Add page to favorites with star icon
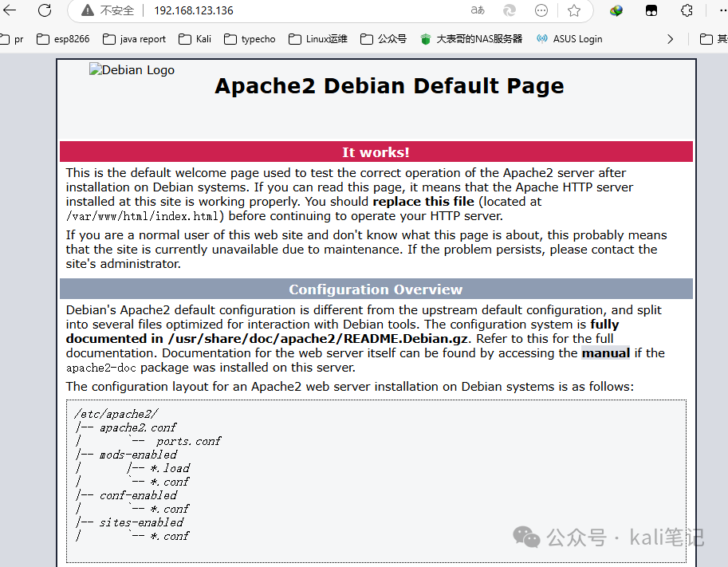 pos(574,10)
